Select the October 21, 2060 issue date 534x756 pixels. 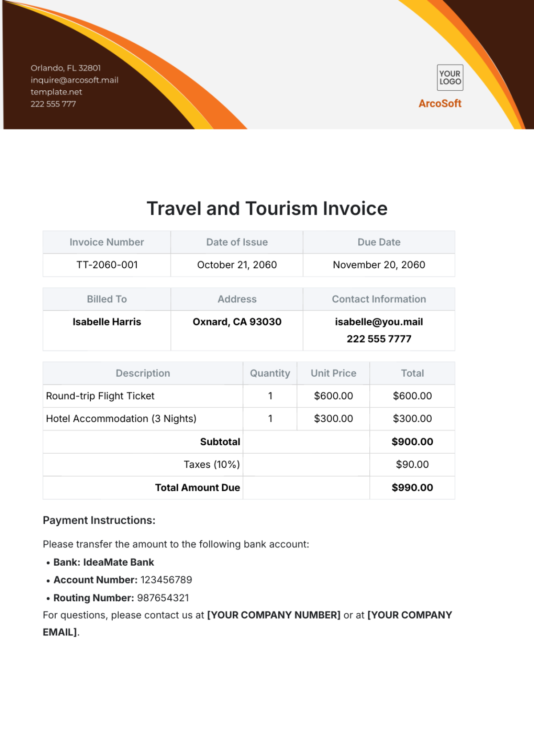pyautogui.click(x=237, y=265)
